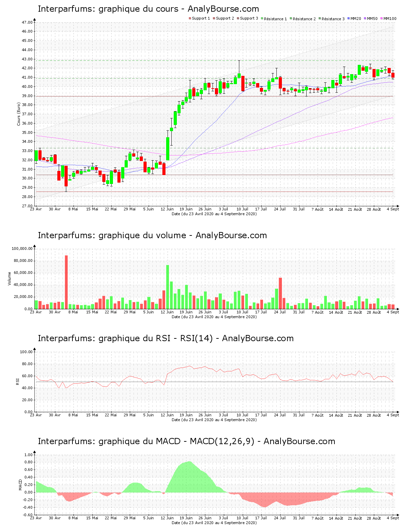
Task: Click the Résistance 1 green legend swatch
Action: 262,19
